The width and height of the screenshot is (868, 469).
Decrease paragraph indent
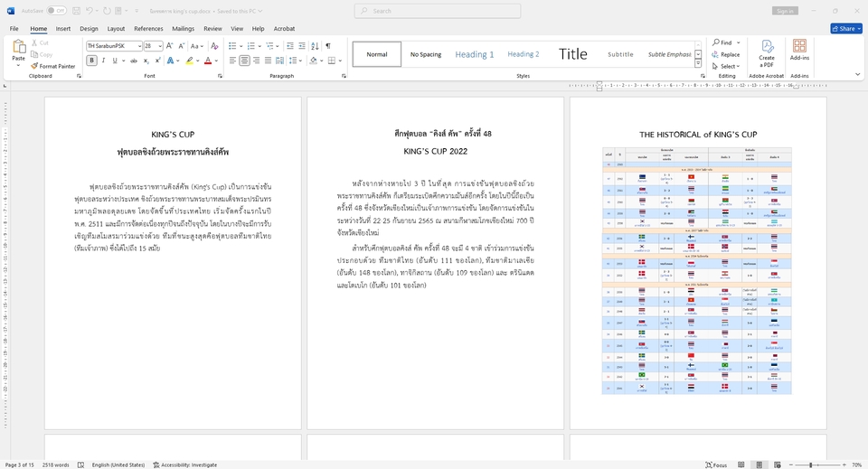(290, 46)
